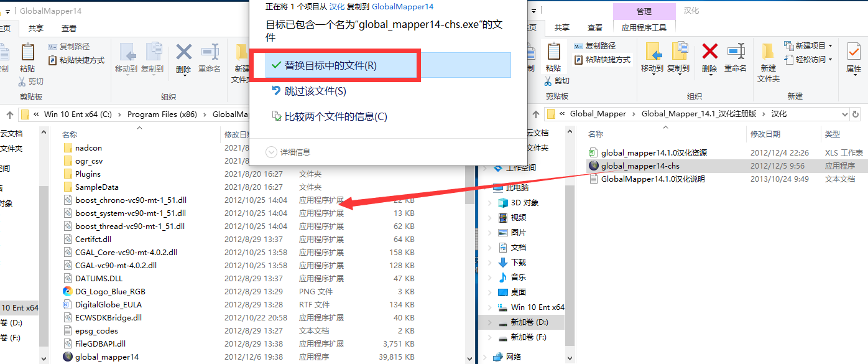
Task: Click 粘贴快捷方式 in the right 汉化 window ribbon
Action: click(x=602, y=60)
